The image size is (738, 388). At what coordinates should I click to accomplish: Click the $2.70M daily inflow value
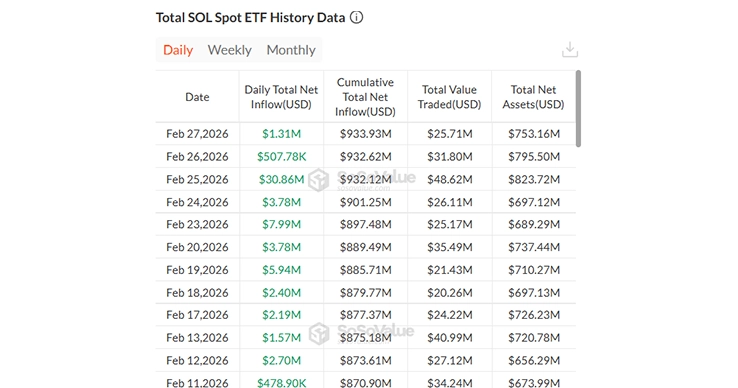pos(281,360)
